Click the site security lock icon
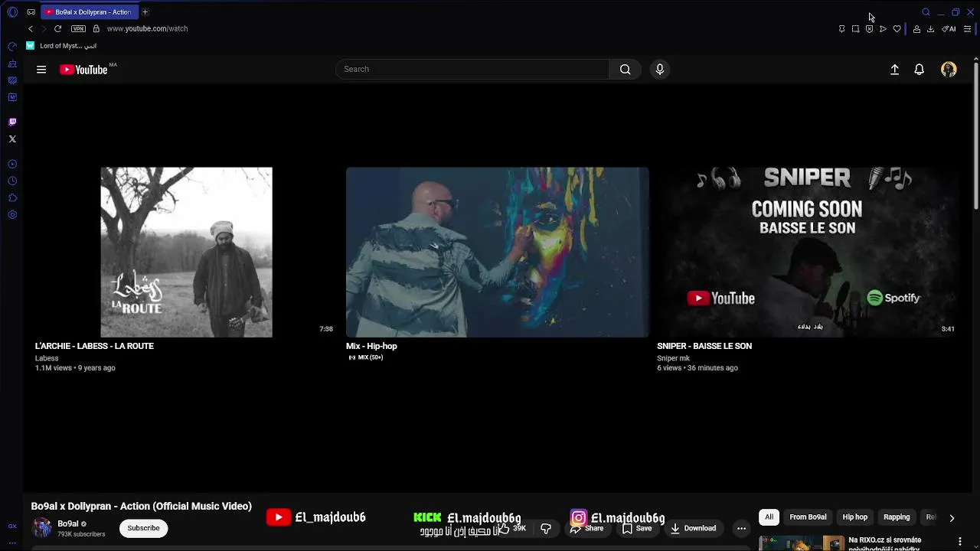The width and height of the screenshot is (980, 551). coord(96,28)
